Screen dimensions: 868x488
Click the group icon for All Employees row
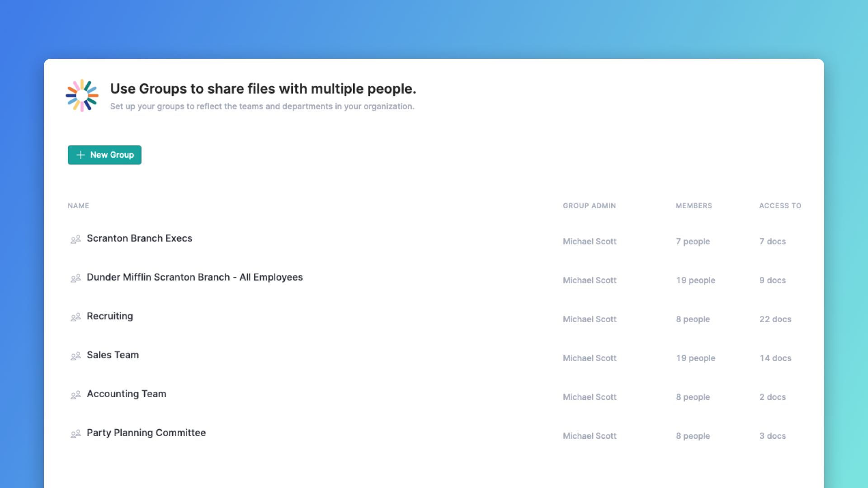tap(76, 278)
